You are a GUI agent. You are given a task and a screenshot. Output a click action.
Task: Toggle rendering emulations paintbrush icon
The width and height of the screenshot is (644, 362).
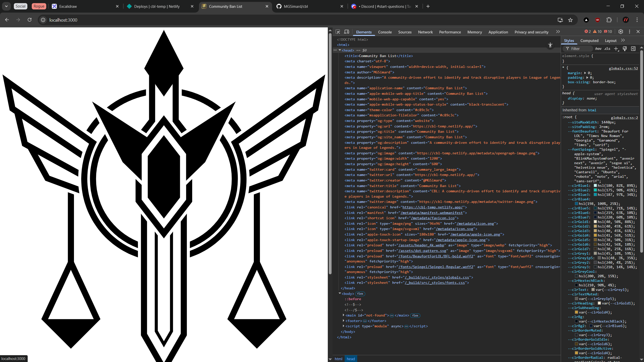[x=625, y=49]
